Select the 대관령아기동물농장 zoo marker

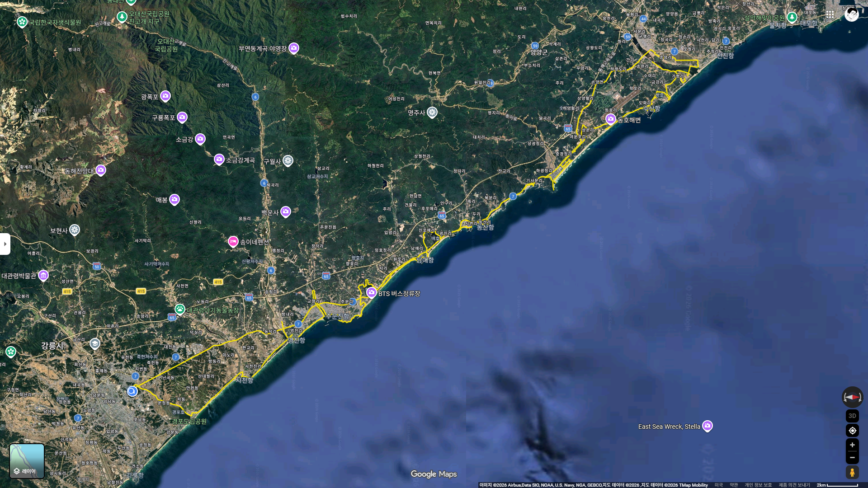coord(180,309)
